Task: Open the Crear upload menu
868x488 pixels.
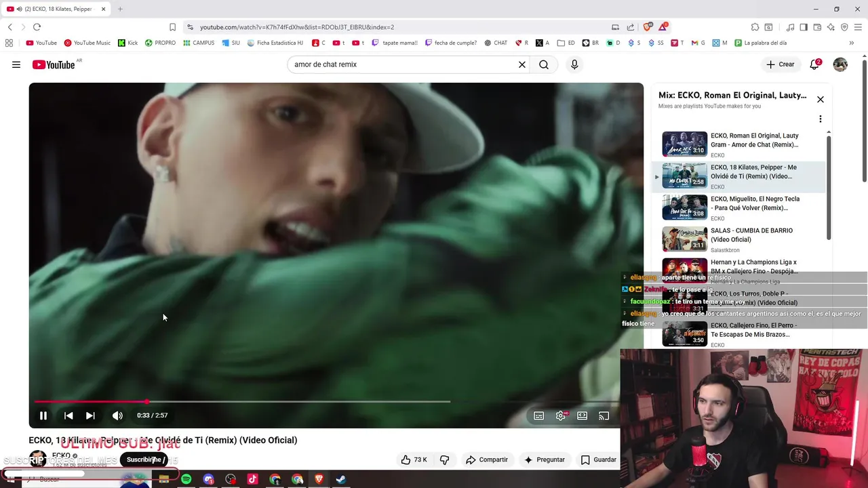Action: [x=781, y=64]
